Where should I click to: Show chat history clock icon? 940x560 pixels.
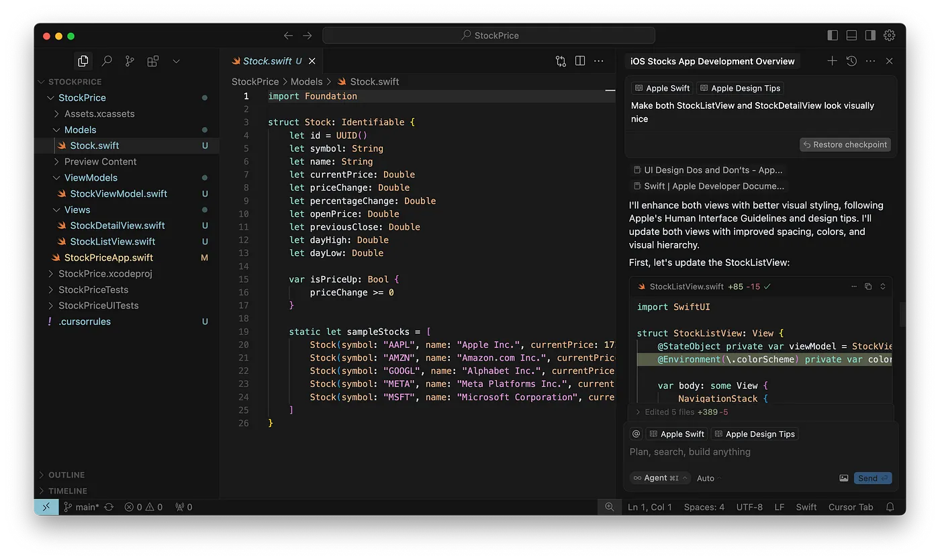coord(851,61)
